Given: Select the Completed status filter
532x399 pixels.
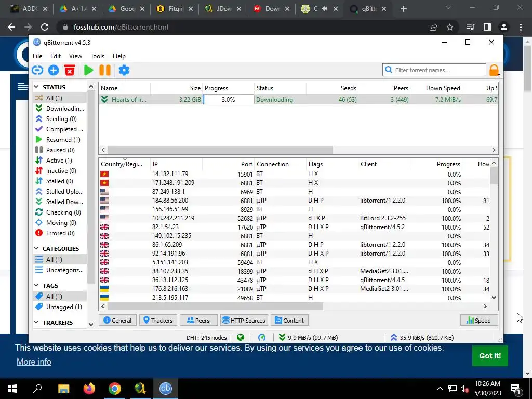Looking at the screenshot, I should pos(60,129).
